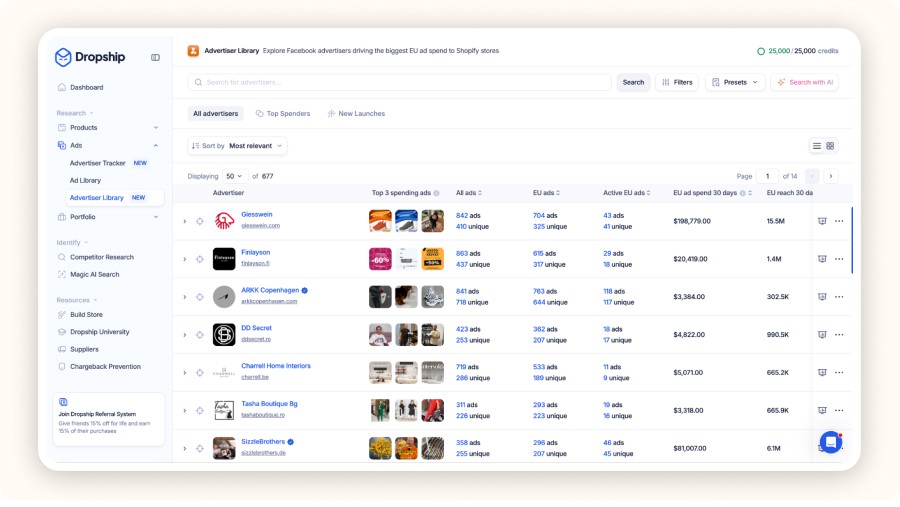The width and height of the screenshot is (900, 507).
Task: Track Charrell Home Interiors with target icon
Action: [x=200, y=373]
